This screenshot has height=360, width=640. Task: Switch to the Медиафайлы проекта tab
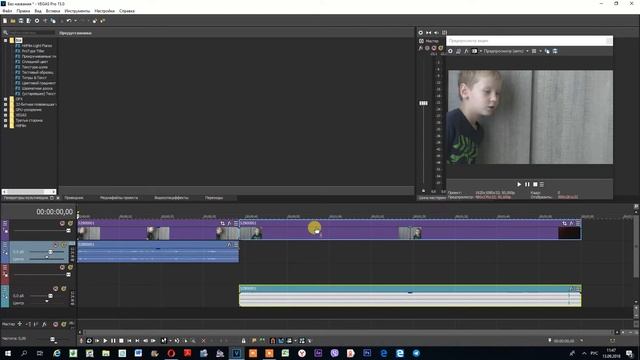[119, 198]
